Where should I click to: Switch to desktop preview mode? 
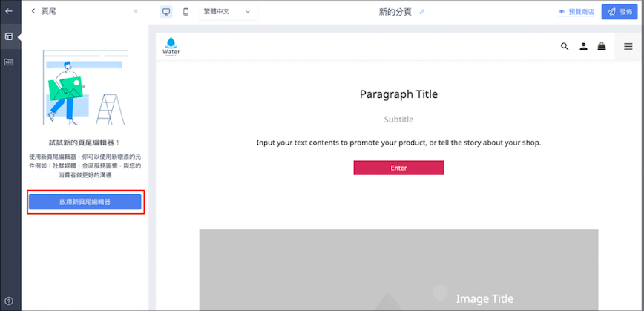click(166, 12)
